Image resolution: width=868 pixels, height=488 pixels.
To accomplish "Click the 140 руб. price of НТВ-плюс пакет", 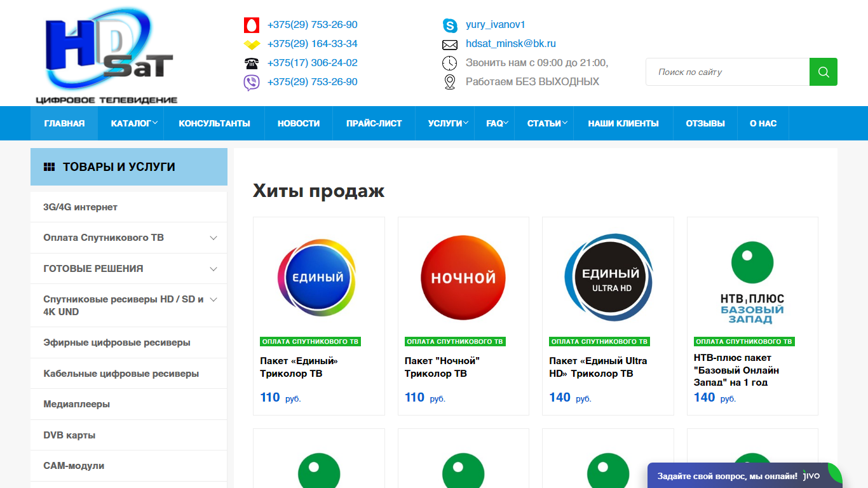I will click(715, 398).
